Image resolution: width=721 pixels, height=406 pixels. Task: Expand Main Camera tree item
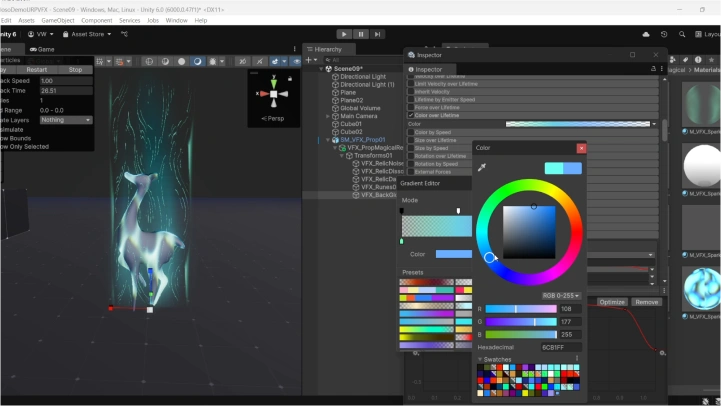(328, 116)
